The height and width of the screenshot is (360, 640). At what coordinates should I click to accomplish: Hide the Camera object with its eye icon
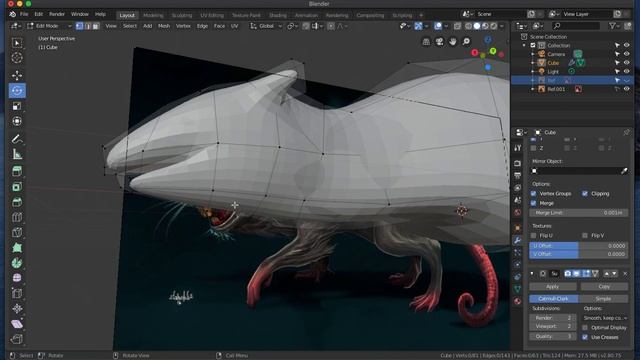coord(627,54)
